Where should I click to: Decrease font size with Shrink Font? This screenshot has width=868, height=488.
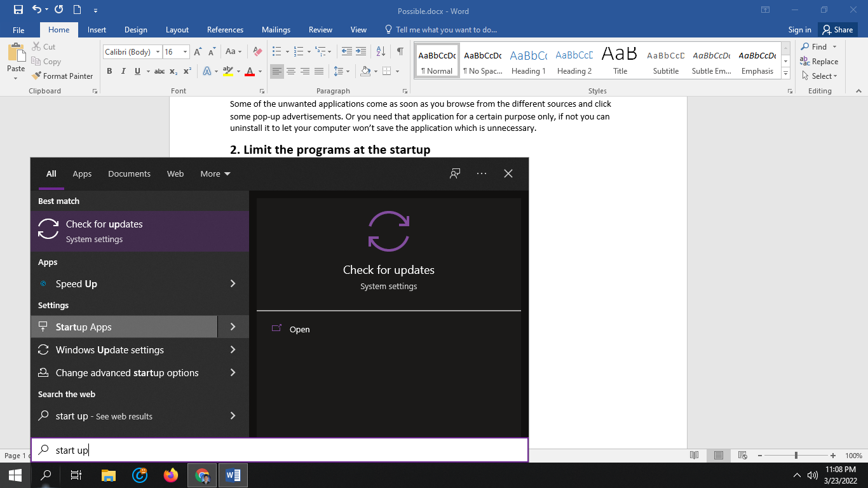click(x=212, y=51)
